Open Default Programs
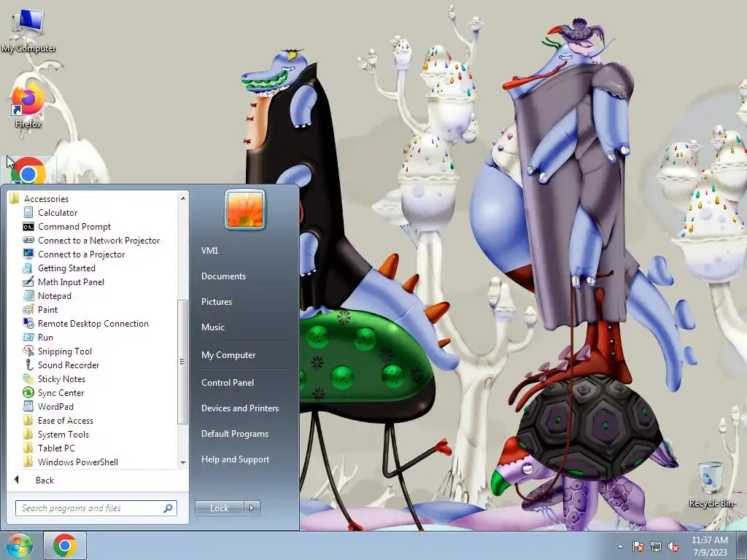 235,434
